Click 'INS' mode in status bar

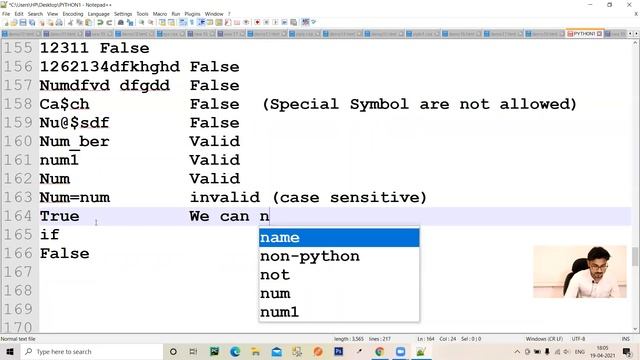pyautogui.click(x=625, y=339)
